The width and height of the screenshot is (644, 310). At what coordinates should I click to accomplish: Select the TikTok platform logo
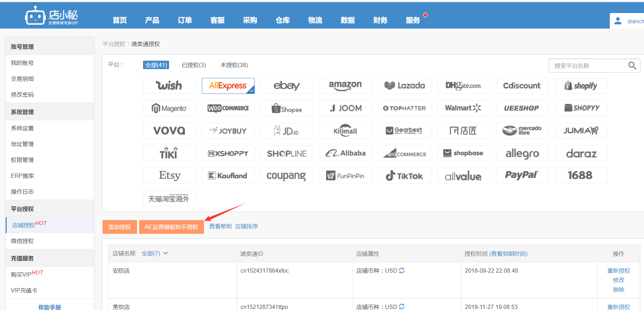404,175
